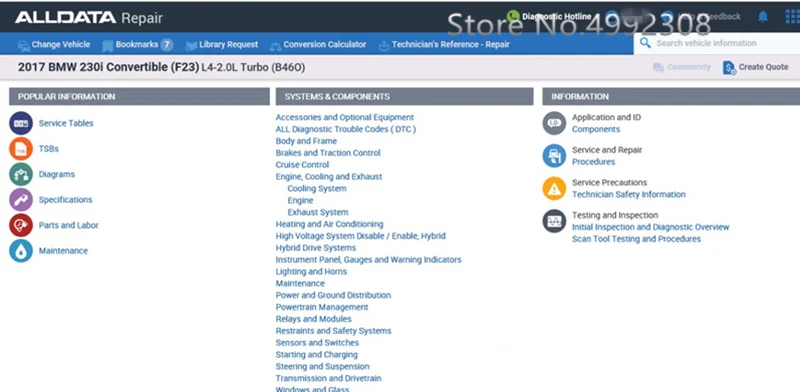Screen dimensions: 800x392
Task: Click the ALLDATA Repair logo
Action: point(89,18)
